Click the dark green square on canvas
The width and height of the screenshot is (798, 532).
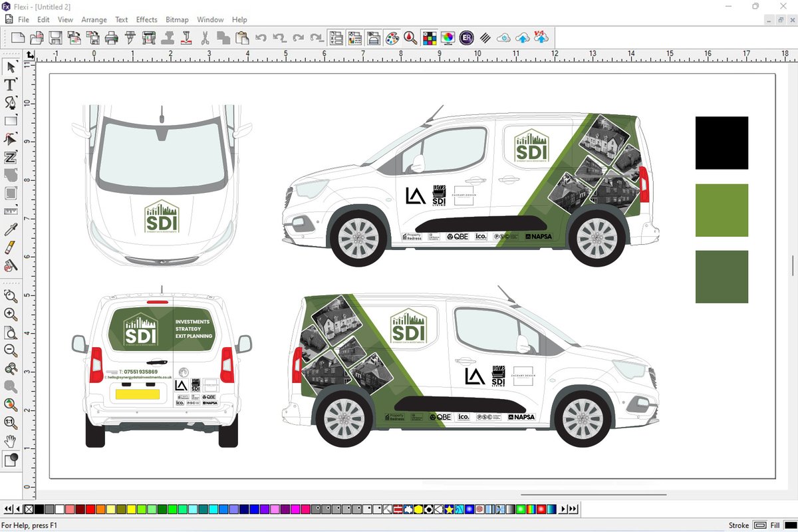(x=722, y=277)
